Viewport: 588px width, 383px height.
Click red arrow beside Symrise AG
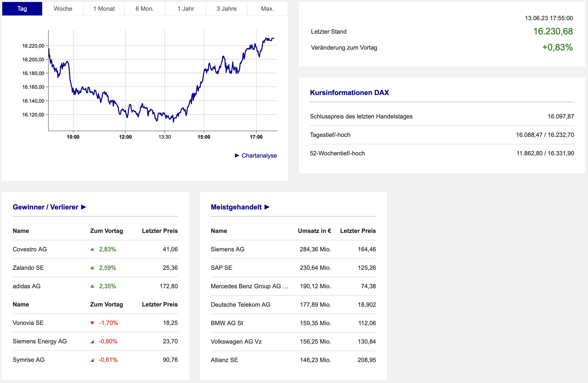[92, 360]
